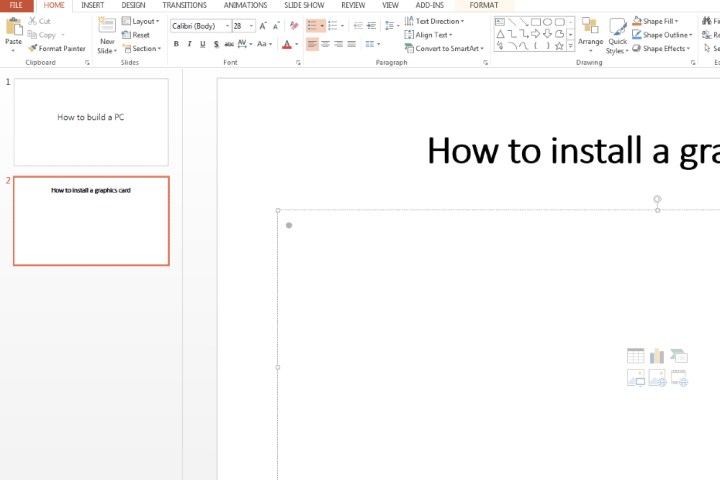Toggle bold formatting
Viewport: 720px width, 480px height.
(x=176, y=44)
